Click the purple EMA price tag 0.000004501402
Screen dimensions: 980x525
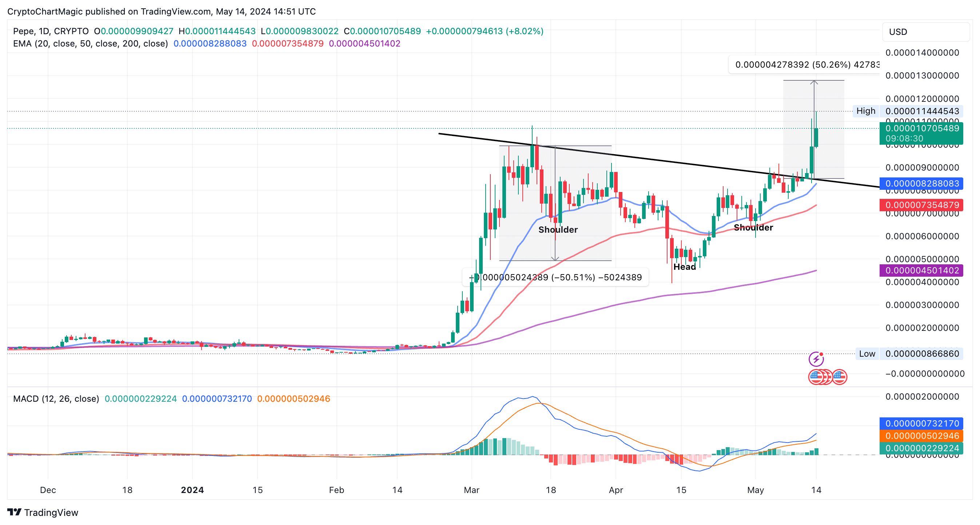(921, 270)
